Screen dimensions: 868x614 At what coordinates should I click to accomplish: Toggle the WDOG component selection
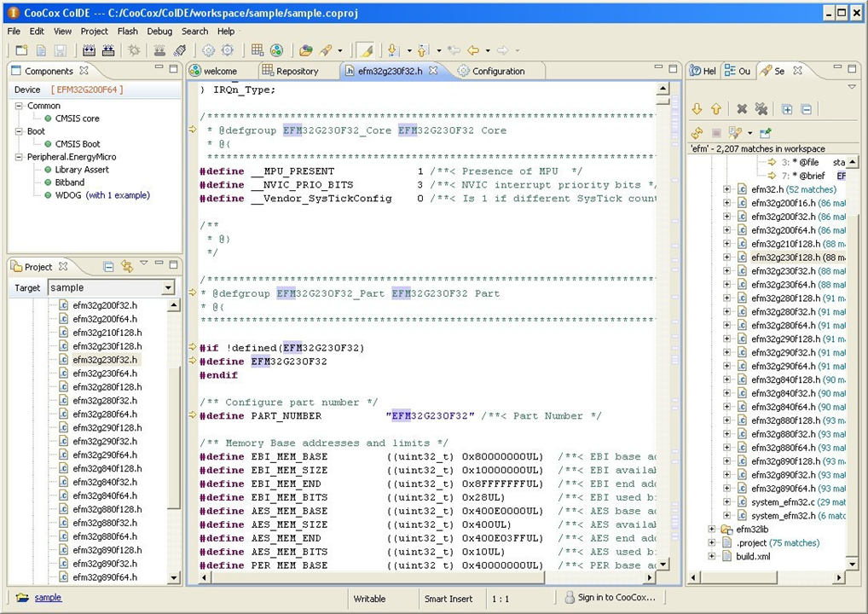coord(49,195)
